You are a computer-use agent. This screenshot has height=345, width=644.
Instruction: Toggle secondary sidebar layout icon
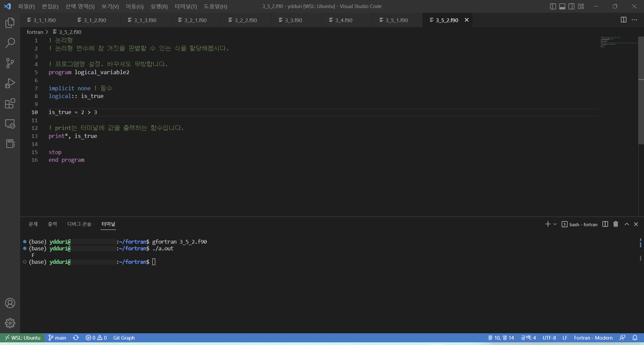[x=572, y=6]
